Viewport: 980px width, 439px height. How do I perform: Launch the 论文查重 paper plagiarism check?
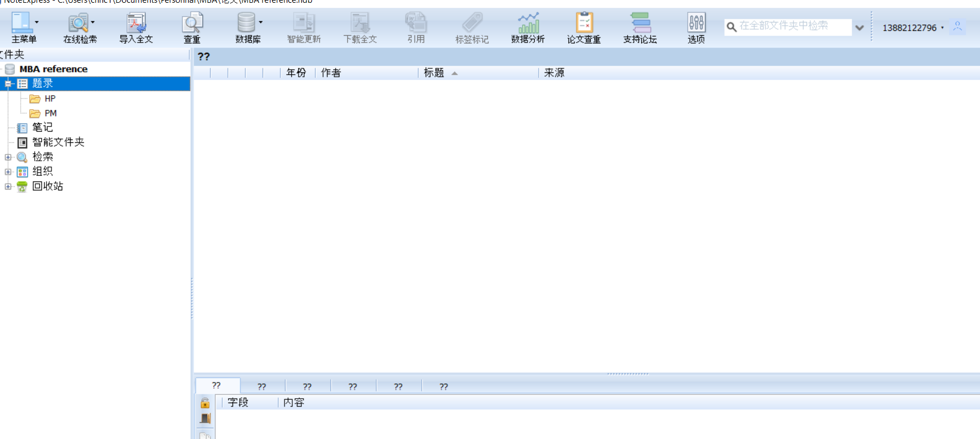pyautogui.click(x=584, y=24)
